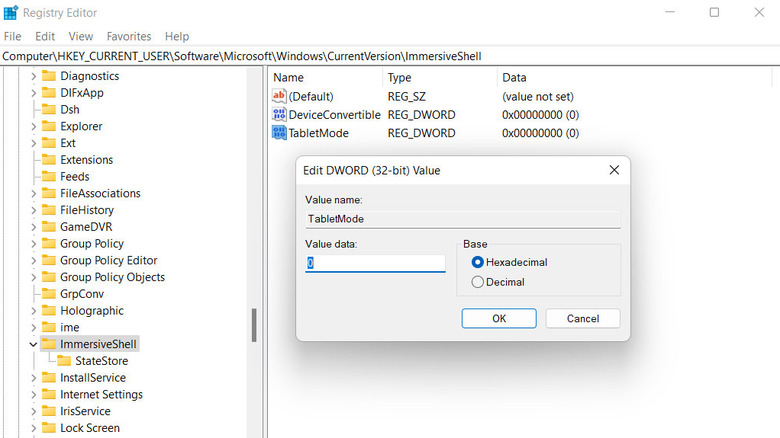Close the Edit DWORD dialog
The image size is (780, 438).
point(614,170)
